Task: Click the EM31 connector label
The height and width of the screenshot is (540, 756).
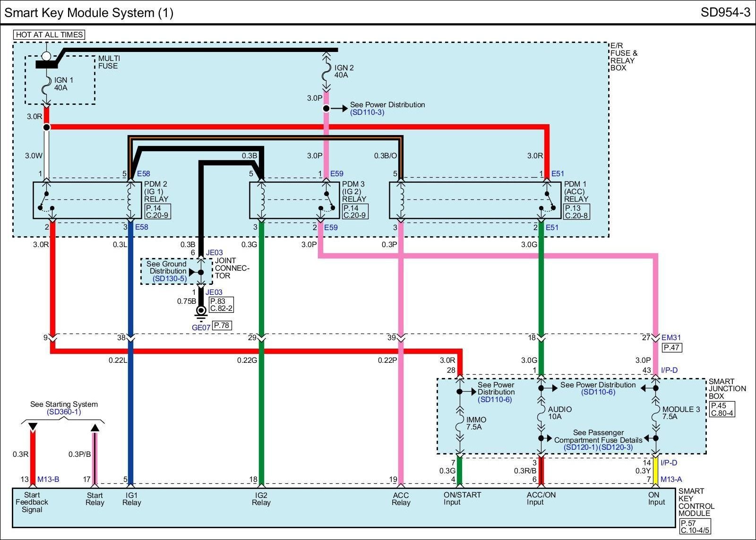Action: [x=671, y=338]
